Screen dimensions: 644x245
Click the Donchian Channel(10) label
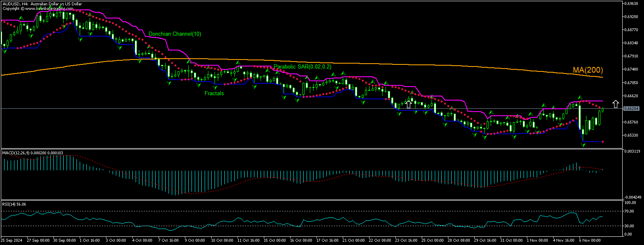tap(175, 34)
